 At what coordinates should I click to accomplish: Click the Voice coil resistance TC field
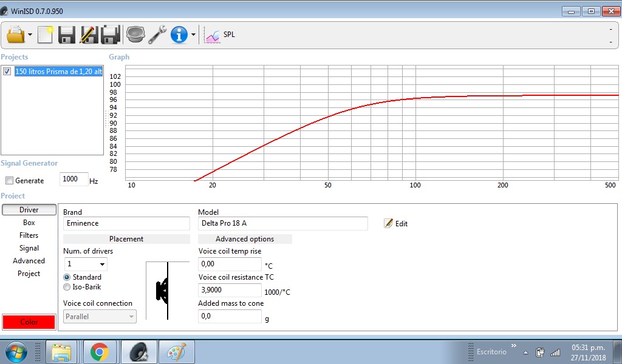coord(230,290)
